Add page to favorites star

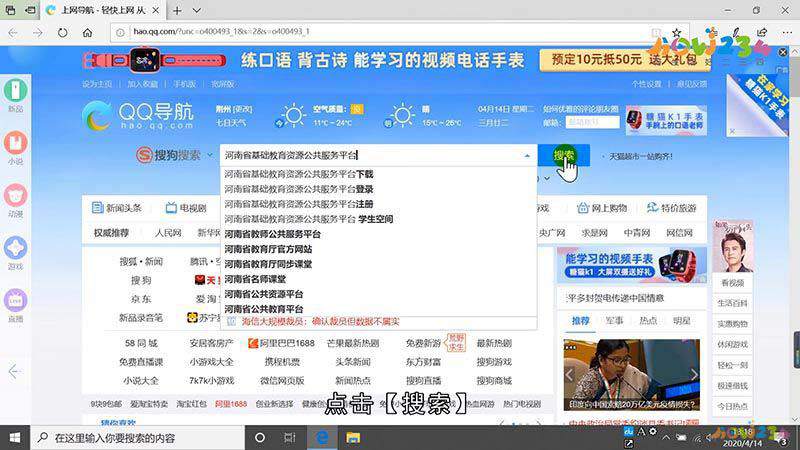tap(676, 33)
